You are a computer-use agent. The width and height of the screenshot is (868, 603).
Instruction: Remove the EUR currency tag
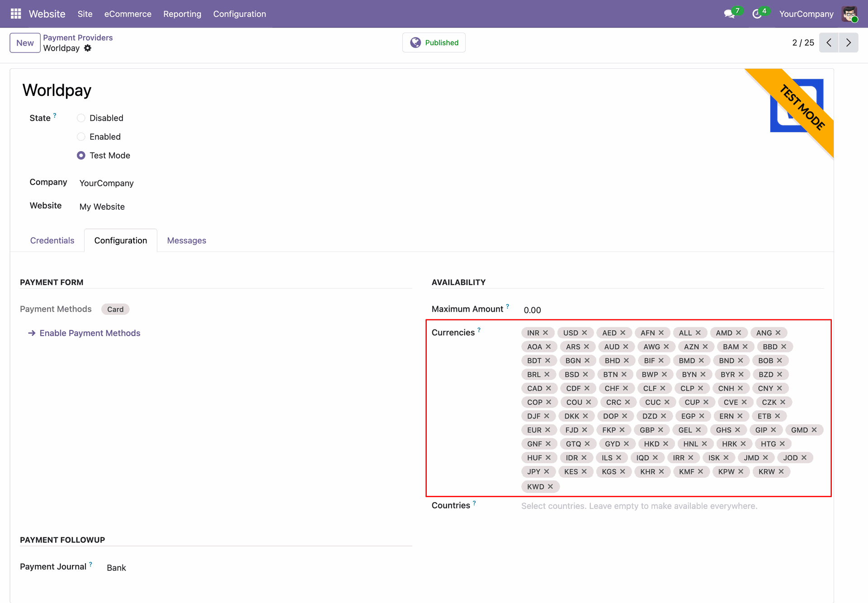coord(547,430)
